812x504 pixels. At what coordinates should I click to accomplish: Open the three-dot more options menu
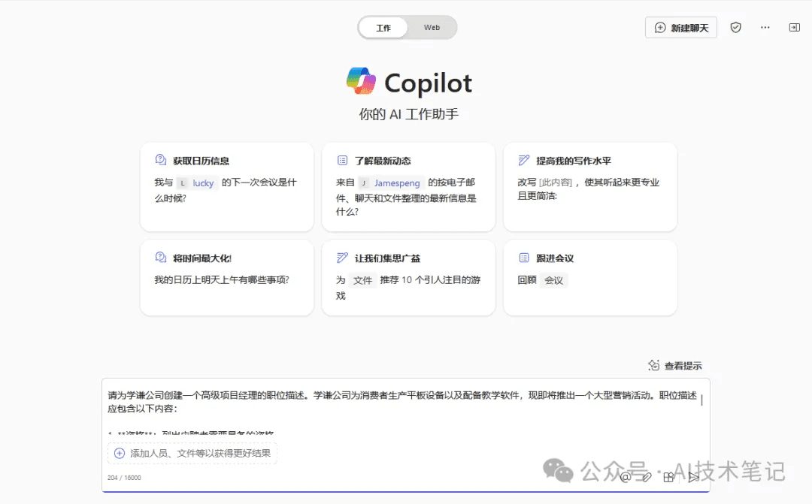[x=765, y=28]
